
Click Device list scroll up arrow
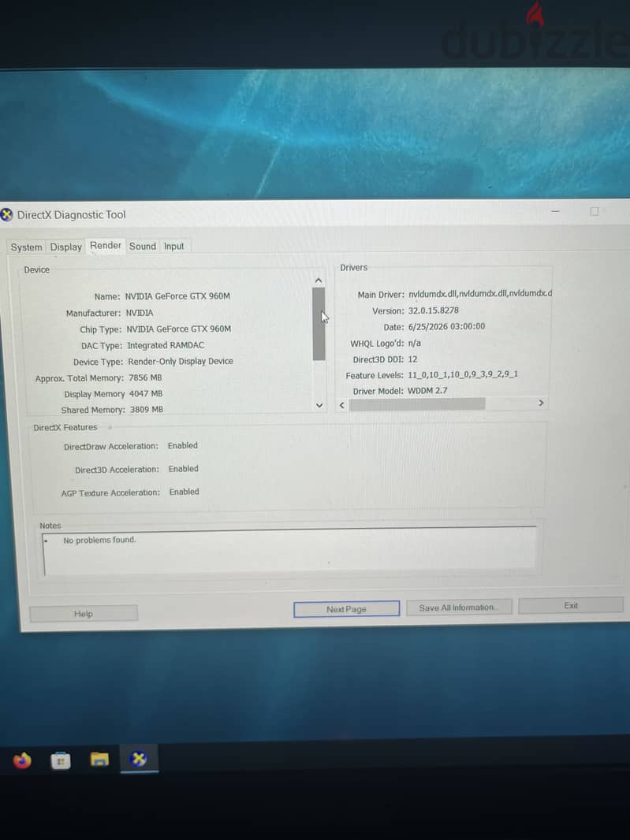point(319,281)
